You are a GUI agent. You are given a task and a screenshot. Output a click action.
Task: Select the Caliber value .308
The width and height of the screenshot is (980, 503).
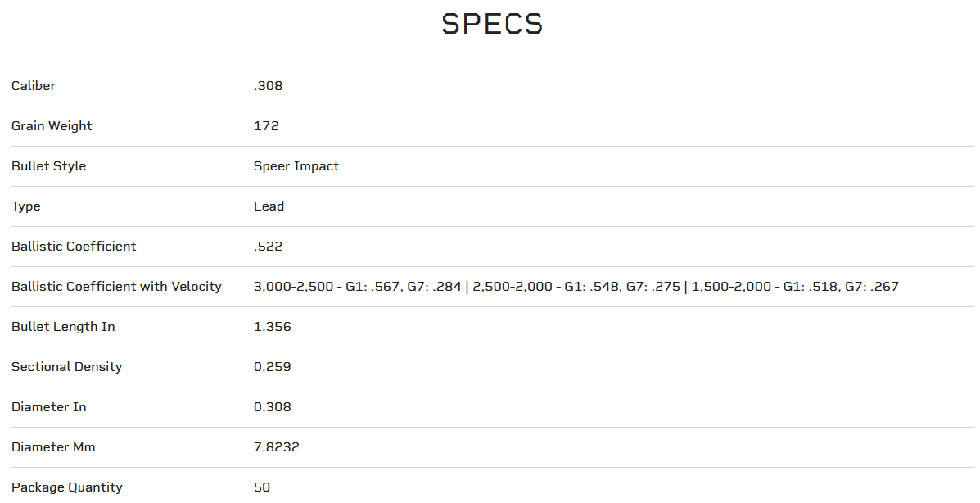pyautogui.click(x=269, y=86)
